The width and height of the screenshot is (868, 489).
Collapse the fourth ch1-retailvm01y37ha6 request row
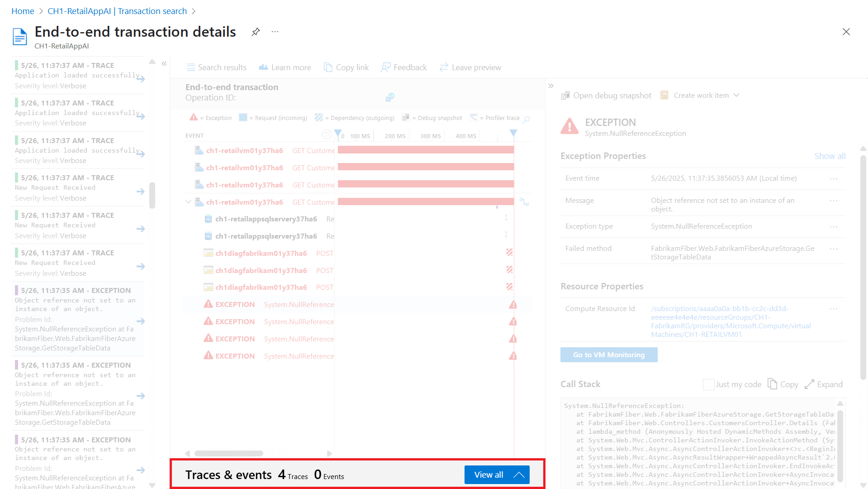point(188,202)
